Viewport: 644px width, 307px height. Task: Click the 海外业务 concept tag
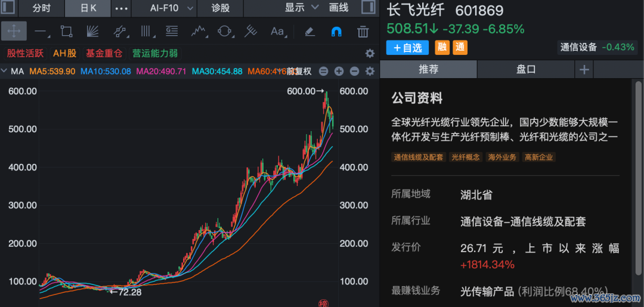pos(502,157)
